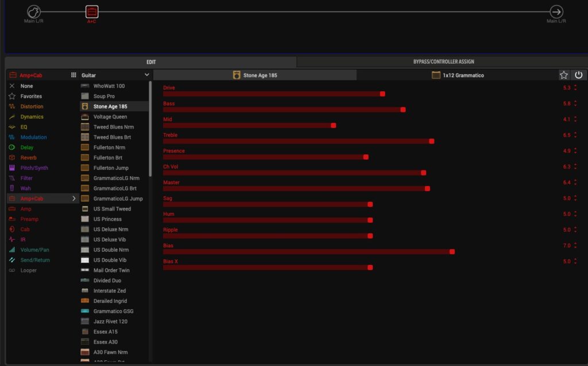Click the Main L/R output arrow icon

[556, 12]
